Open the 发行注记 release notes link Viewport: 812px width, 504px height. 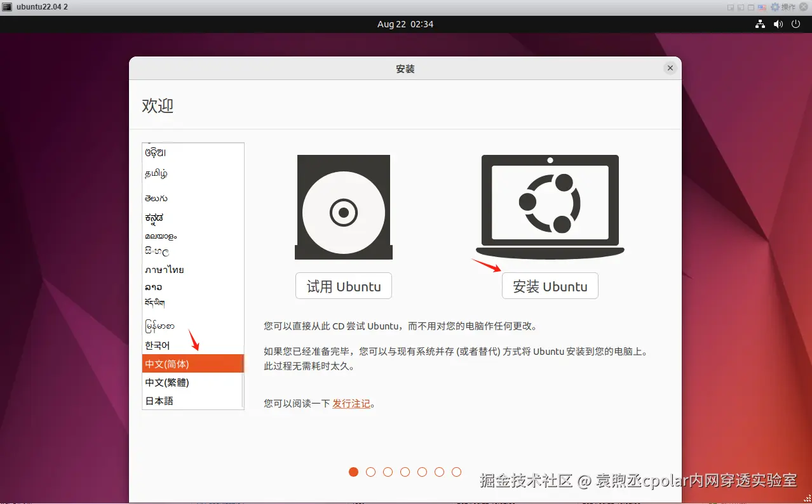[x=351, y=404]
